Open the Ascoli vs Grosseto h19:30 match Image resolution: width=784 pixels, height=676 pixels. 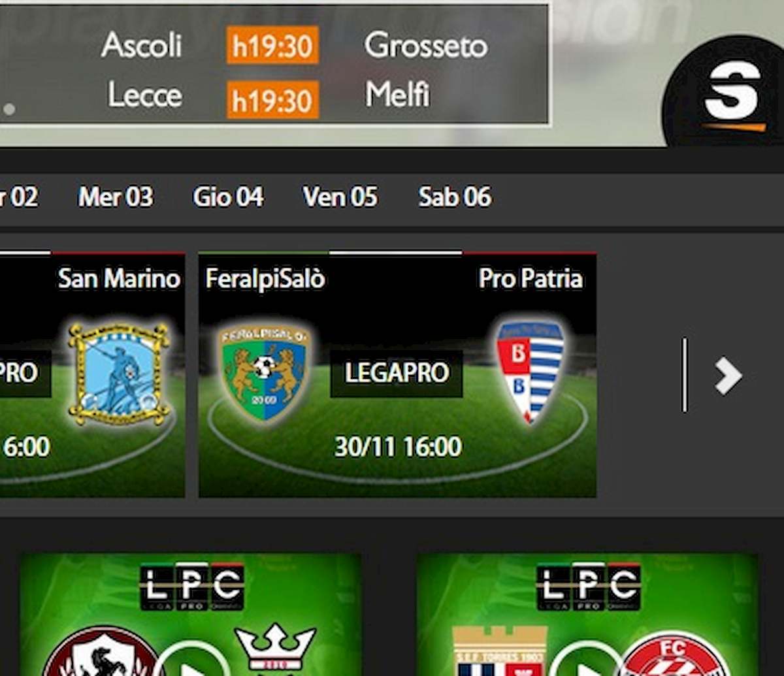point(294,45)
